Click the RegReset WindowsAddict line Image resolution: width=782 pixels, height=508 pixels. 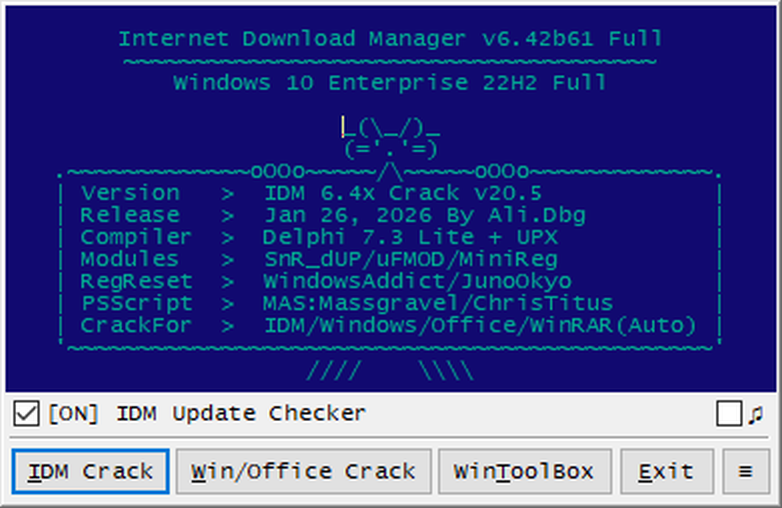[390, 281]
